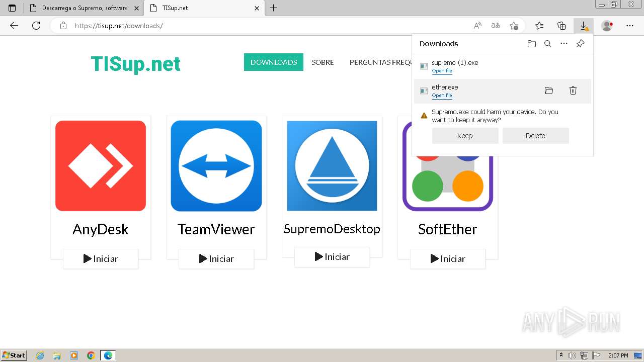Click the browser back arrow
The width and height of the screenshot is (644, 362).
click(14, 26)
